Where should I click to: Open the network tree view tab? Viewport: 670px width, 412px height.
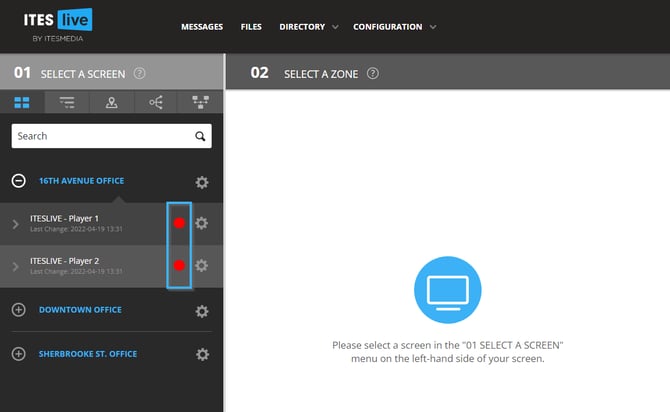pyautogui.click(x=200, y=101)
